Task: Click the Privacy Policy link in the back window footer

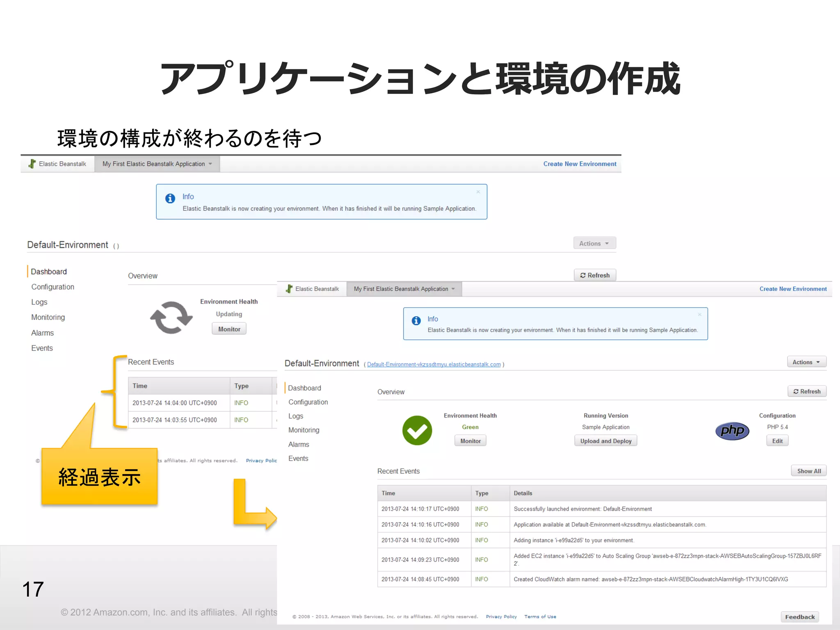Action: point(261,461)
